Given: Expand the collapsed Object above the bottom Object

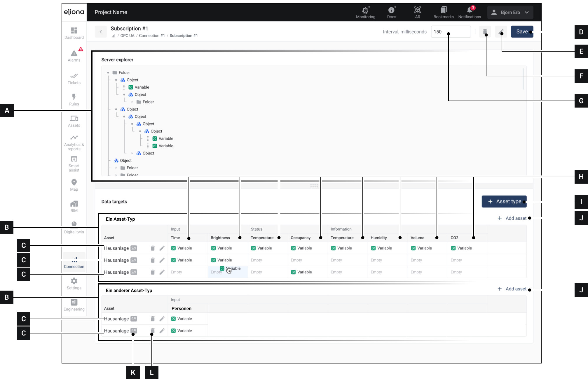Looking at the screenshot, I should tap(132, 153).
